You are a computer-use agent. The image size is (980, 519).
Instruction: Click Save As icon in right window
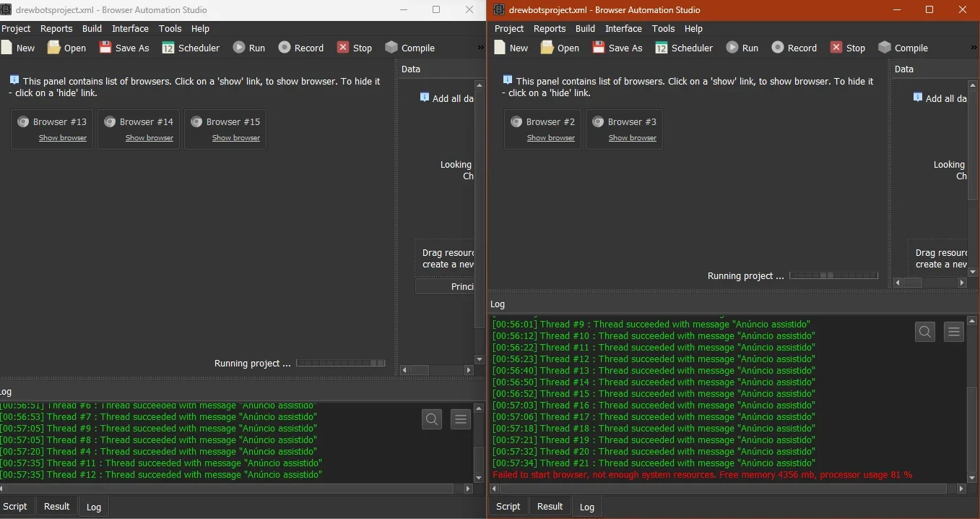tap(599, 48)
